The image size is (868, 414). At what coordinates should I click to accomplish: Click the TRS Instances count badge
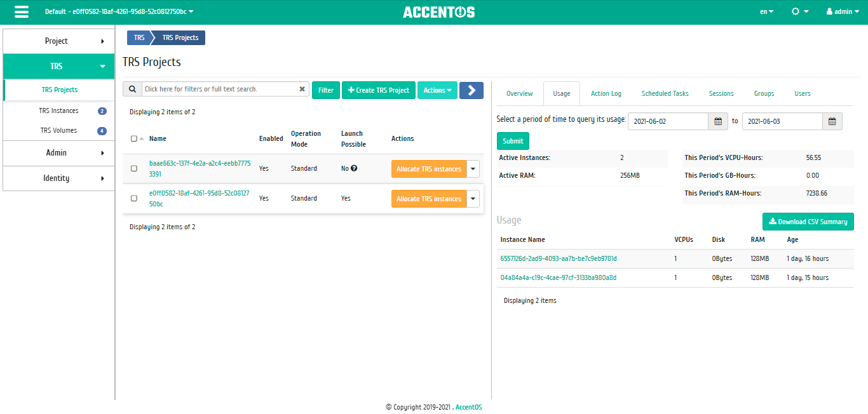102,111
